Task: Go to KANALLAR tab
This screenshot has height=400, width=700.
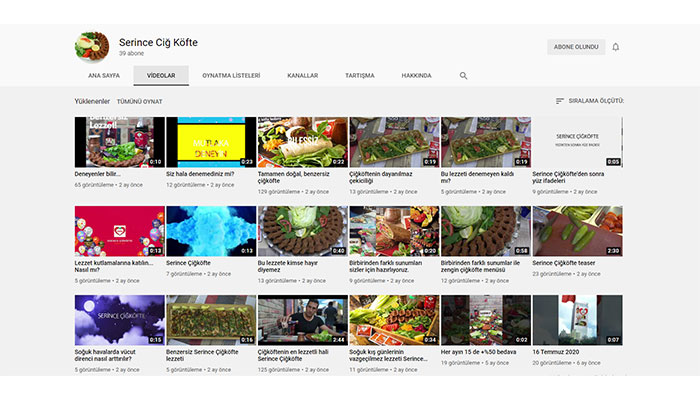Action: tap(303, 75)
